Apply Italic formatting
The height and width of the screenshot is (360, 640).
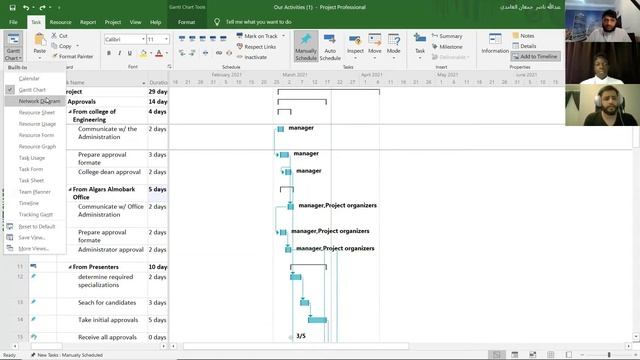coord(120,53)
